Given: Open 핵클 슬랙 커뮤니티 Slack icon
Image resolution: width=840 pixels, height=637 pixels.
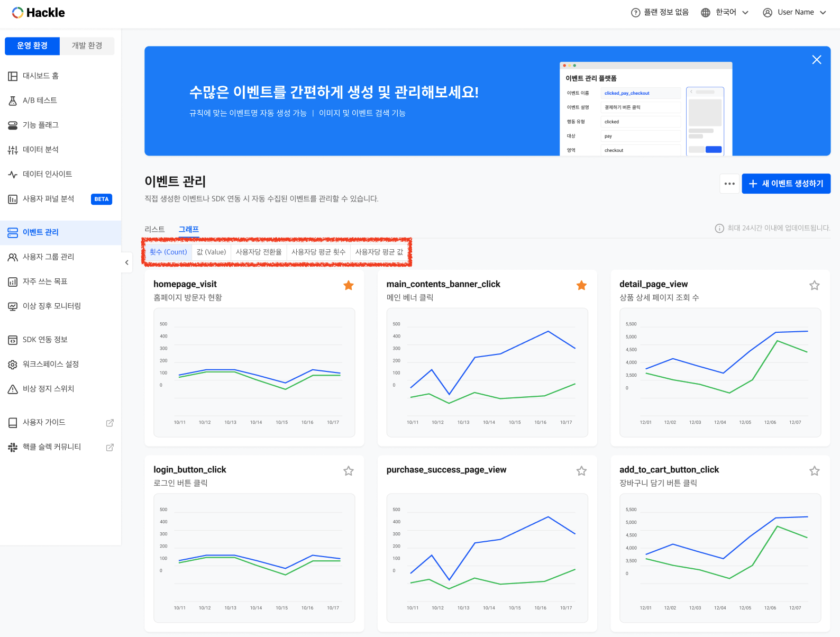Looking at the screenshot, I should 13,447.
